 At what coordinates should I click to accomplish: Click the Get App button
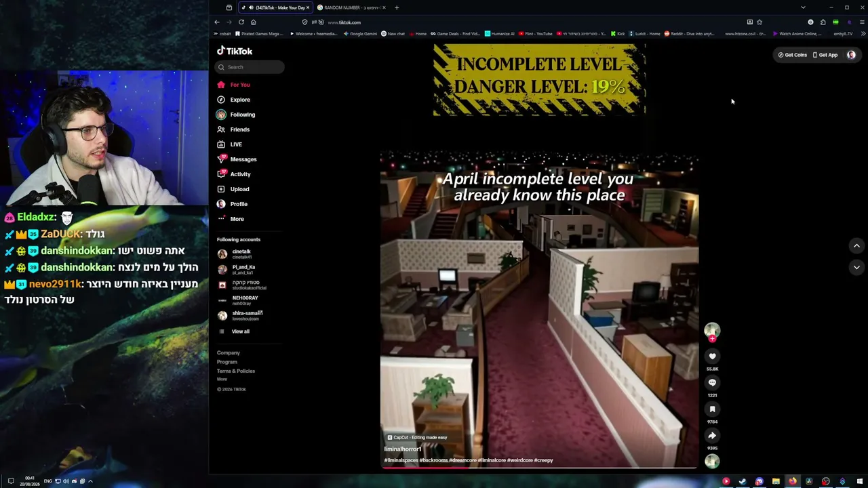[825, 55]
